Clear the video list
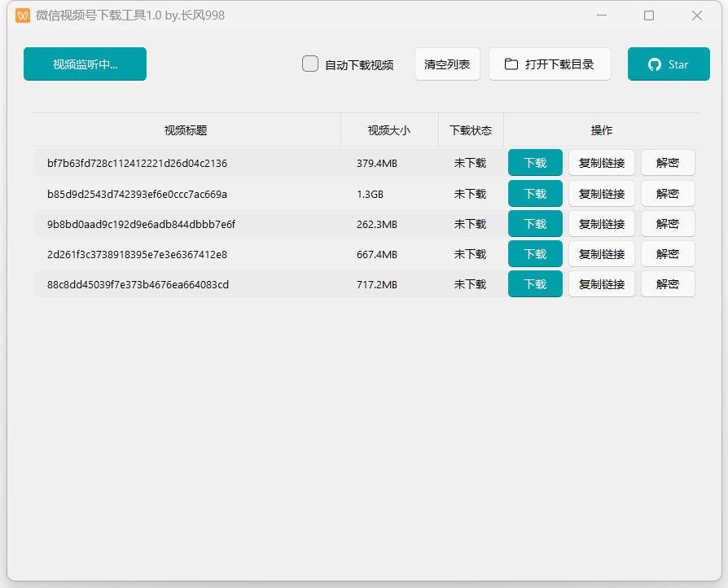728x588 pixels. (x=447, y=64)
